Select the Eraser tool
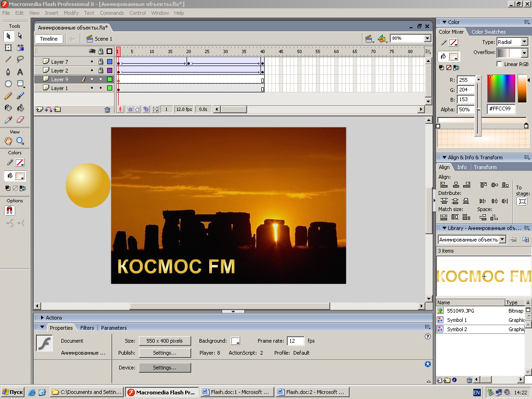532x399 pixels. (20, 120)
